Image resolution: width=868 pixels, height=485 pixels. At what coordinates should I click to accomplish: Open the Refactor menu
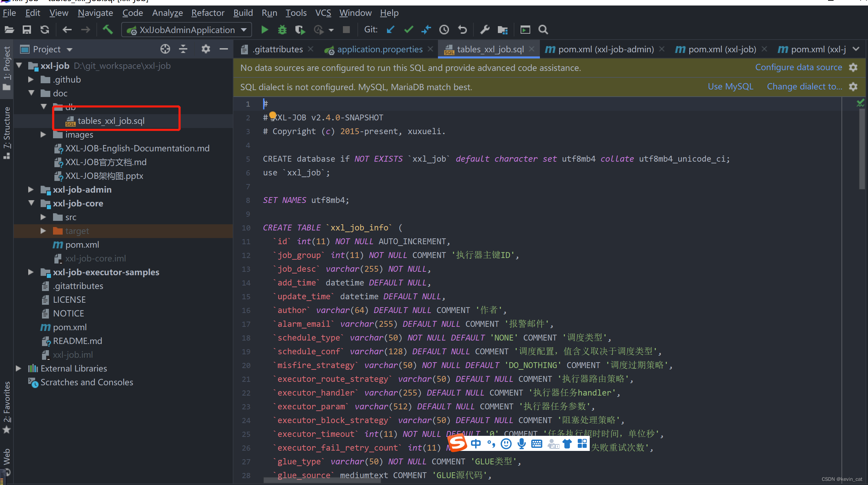point(208,13)
